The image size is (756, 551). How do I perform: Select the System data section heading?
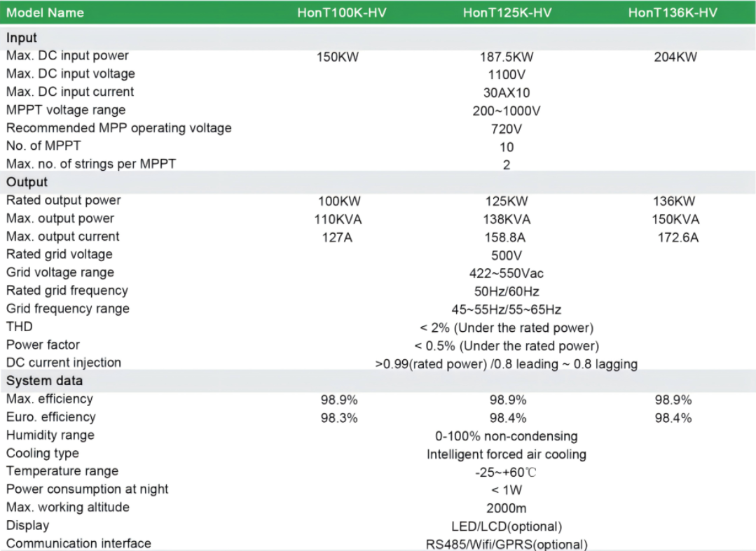(44, 381)
